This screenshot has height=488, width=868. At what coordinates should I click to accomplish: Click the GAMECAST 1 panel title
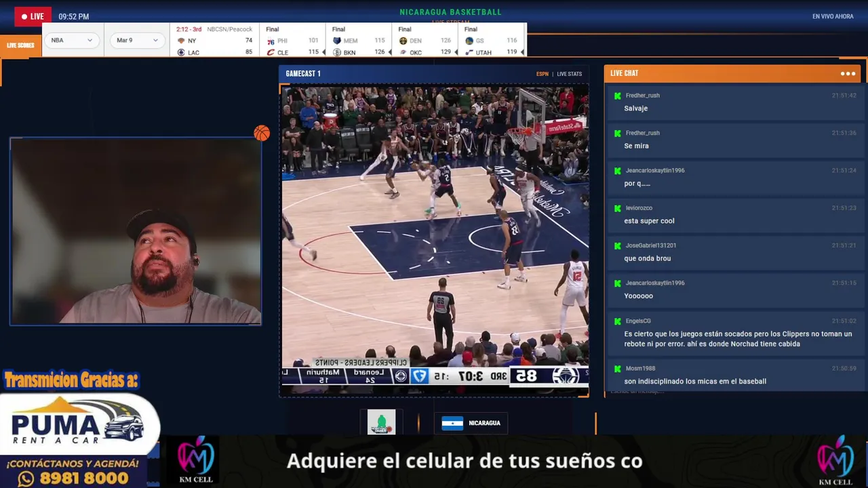tap(303, 74)
